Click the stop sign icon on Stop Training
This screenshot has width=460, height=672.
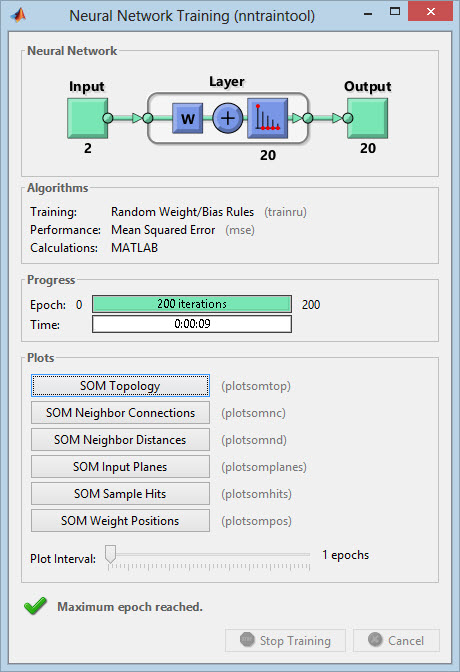247,639
